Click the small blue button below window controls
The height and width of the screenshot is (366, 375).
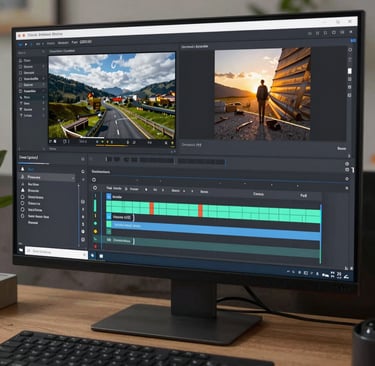tap(353, 40)
